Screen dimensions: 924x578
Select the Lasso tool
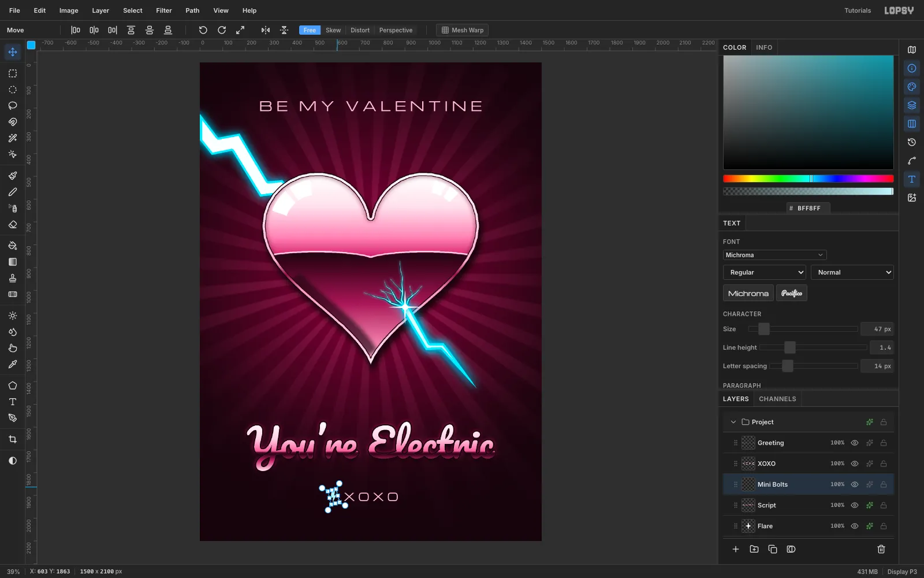(x=13, y=106)
